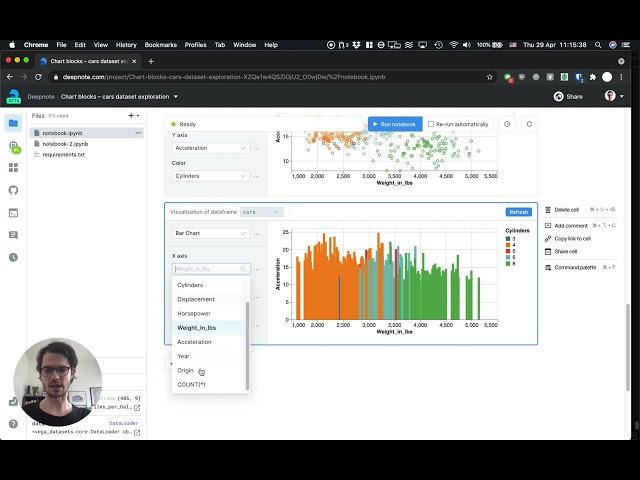Click the browser address bar

[271, 77]
